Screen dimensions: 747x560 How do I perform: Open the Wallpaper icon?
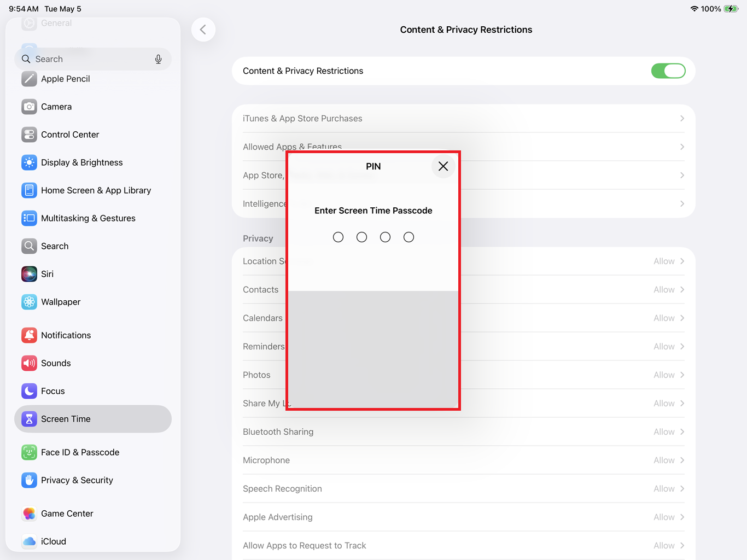pos(29,302)
